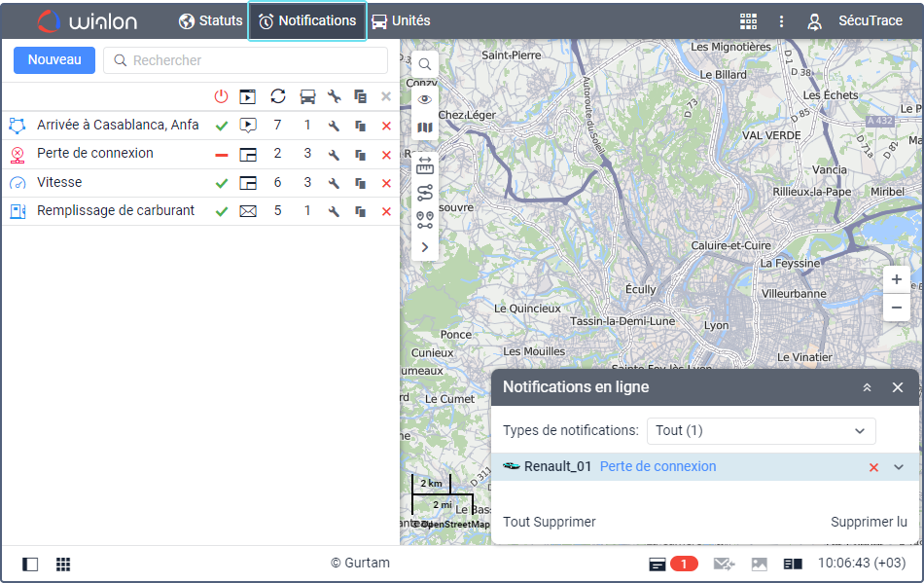924x583 pixels.
Task: Remove the Renault_01 online notification
Action: 874,467
